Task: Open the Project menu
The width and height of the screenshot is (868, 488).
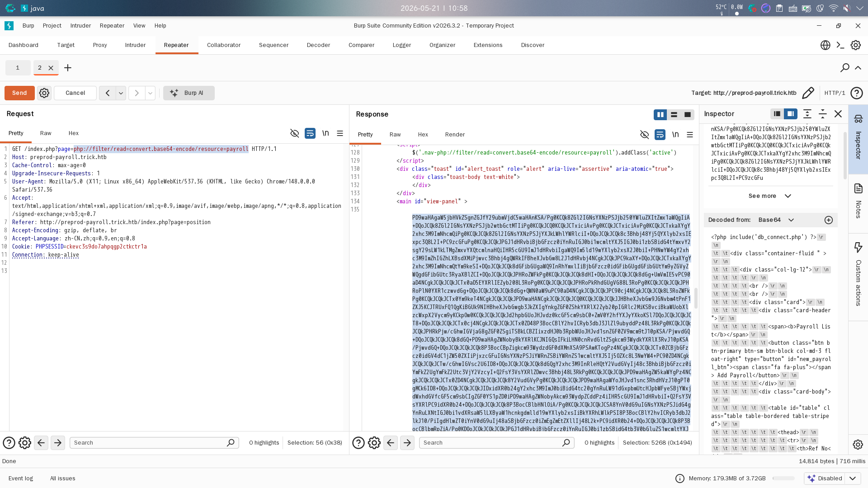Action: 52,26
